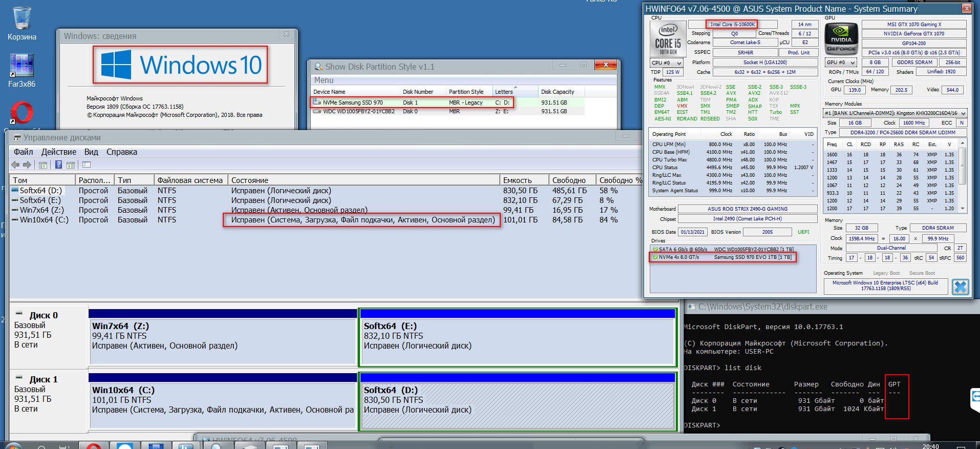Click the MSI GTX 1070 Gaming X field

914,24
